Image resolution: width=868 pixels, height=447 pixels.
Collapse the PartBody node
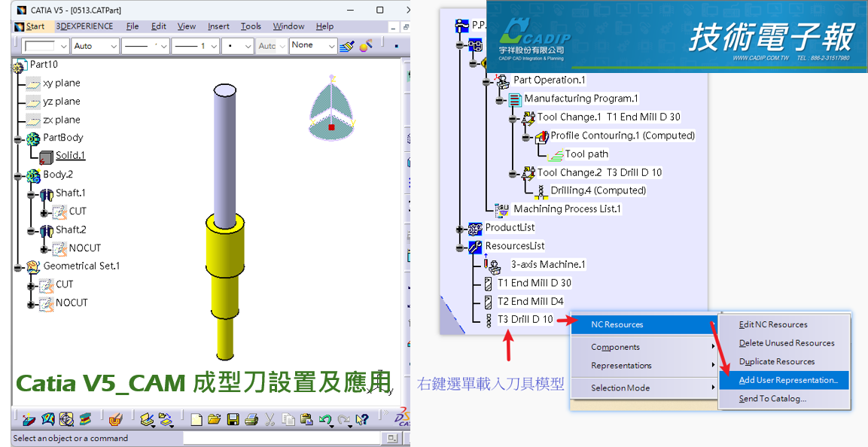click(18, 139)
